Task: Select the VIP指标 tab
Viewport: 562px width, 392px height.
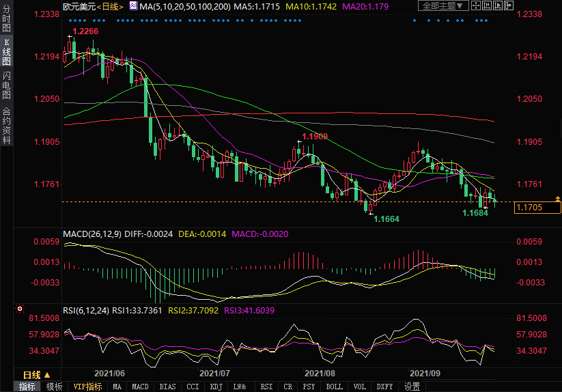Action: point(87,387)
